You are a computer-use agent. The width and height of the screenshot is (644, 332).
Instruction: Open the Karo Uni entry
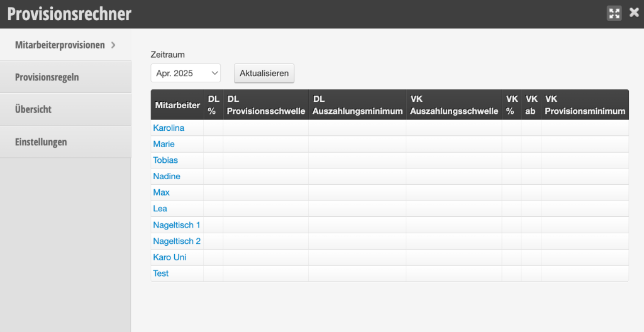pos(170,257)
